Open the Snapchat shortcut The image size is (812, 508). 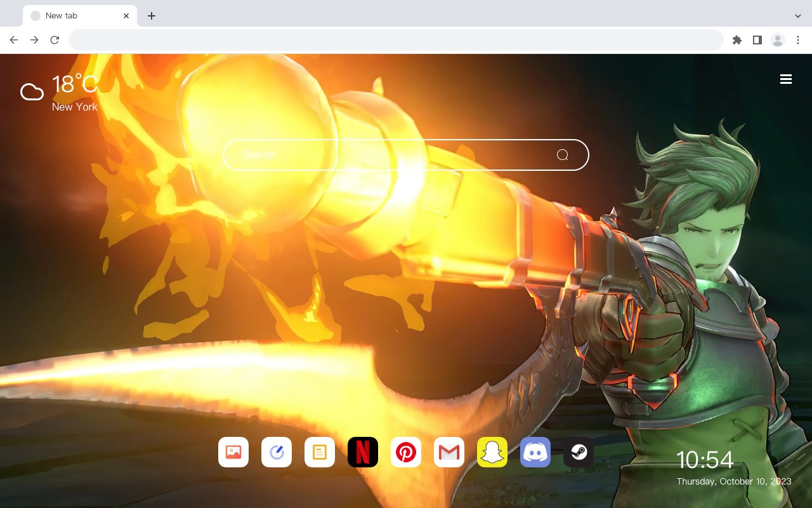point(492,452)
